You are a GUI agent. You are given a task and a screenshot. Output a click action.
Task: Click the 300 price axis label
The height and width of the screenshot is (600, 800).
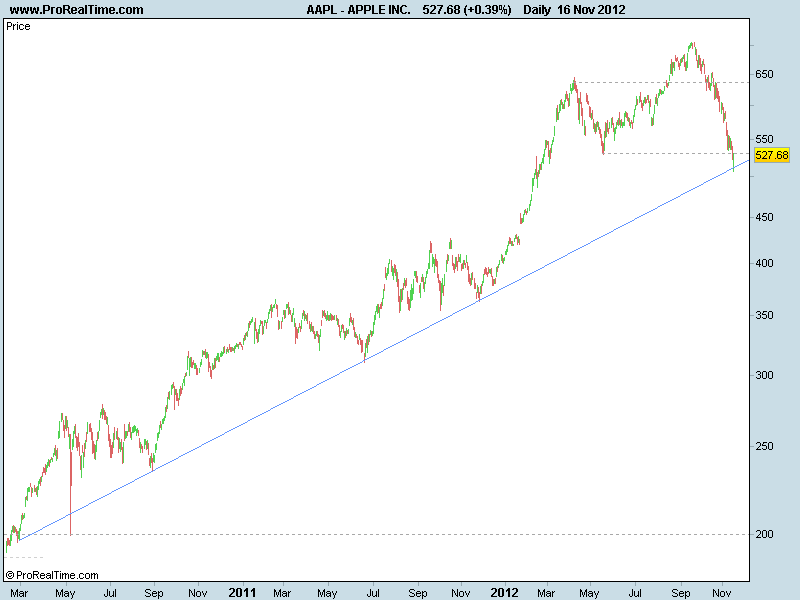point(764,375)
